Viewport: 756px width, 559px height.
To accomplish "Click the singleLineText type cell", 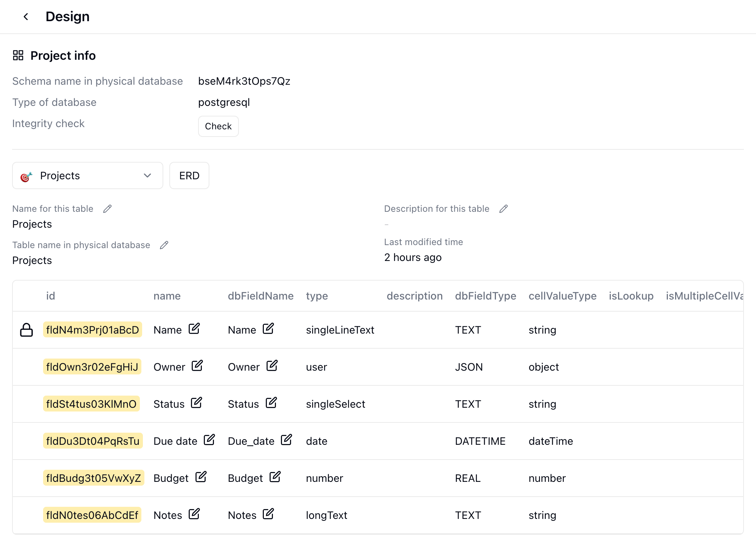I will click(340, 330).
